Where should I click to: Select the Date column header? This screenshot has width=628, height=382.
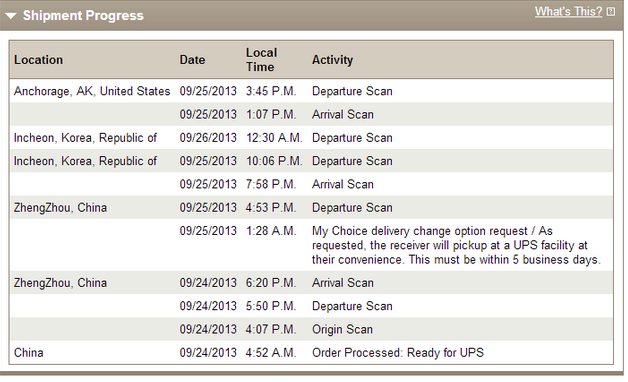192,60
